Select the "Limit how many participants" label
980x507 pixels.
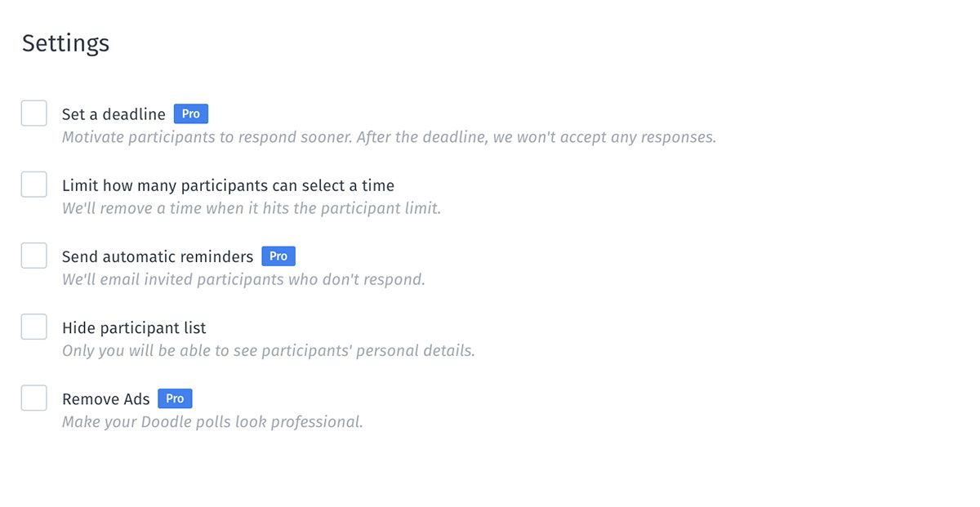(228, 185)
